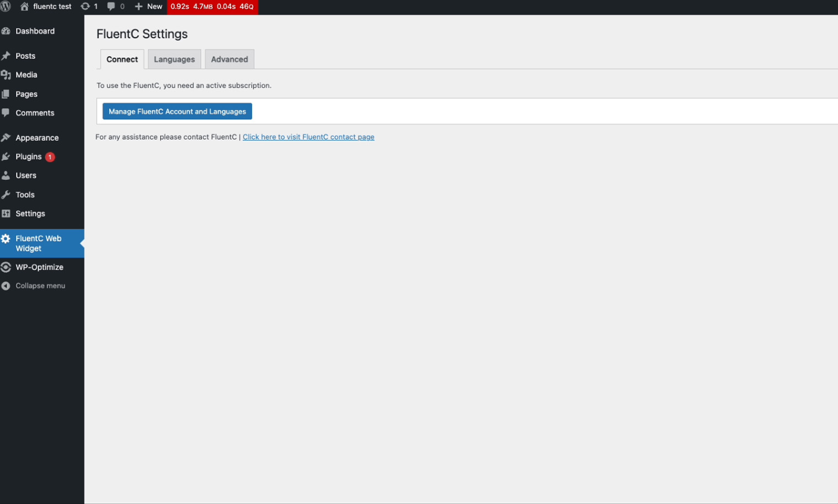The height and width of the screenshot is (504, 838).
Task: Click the updates count 1 in admin bar
Action: coord(96,7)
